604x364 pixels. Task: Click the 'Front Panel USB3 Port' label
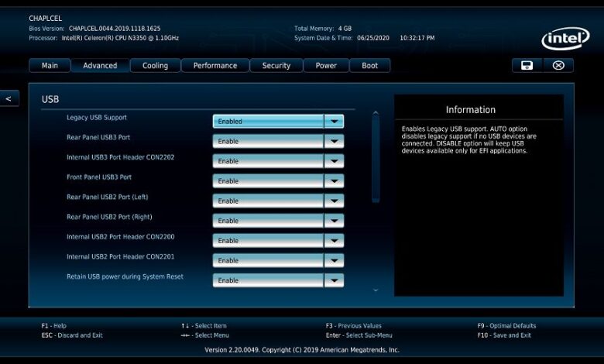pos(99,177)
